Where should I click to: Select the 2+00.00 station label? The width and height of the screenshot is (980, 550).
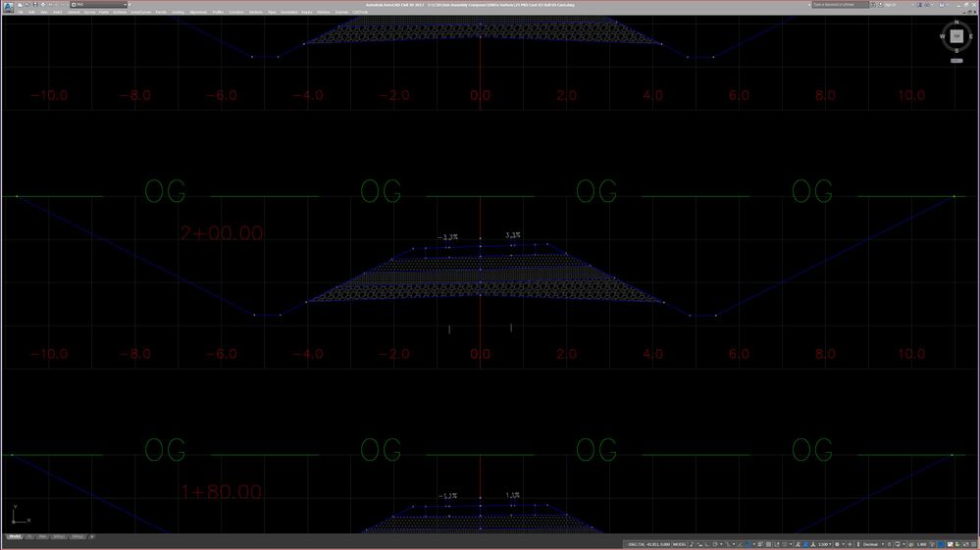pos(222,233)
